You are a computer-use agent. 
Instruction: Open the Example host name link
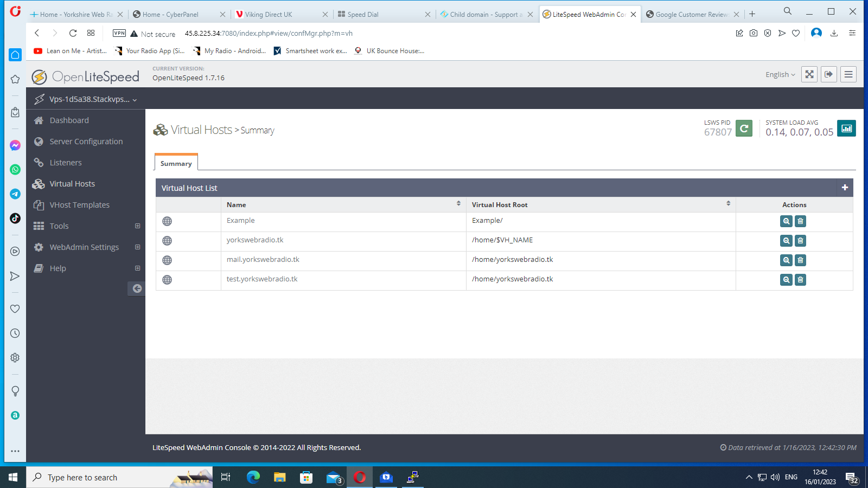(x=241, y=221)
